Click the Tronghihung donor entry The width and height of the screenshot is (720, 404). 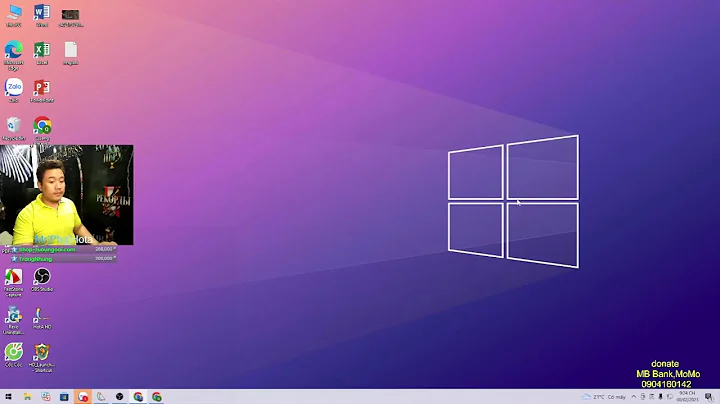(63, 259)
